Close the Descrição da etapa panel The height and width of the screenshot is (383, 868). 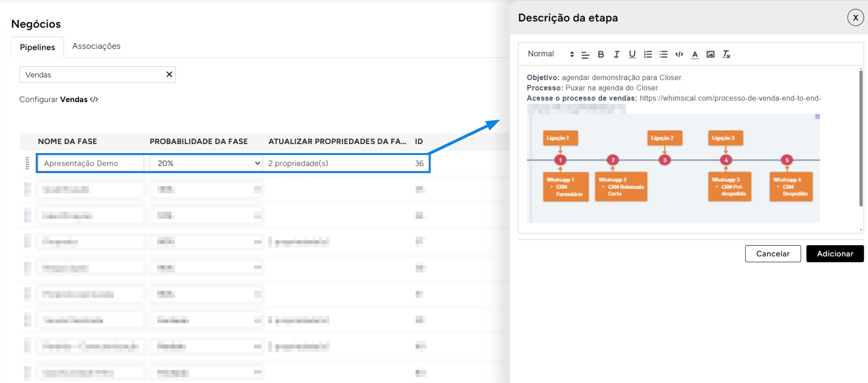855,18
